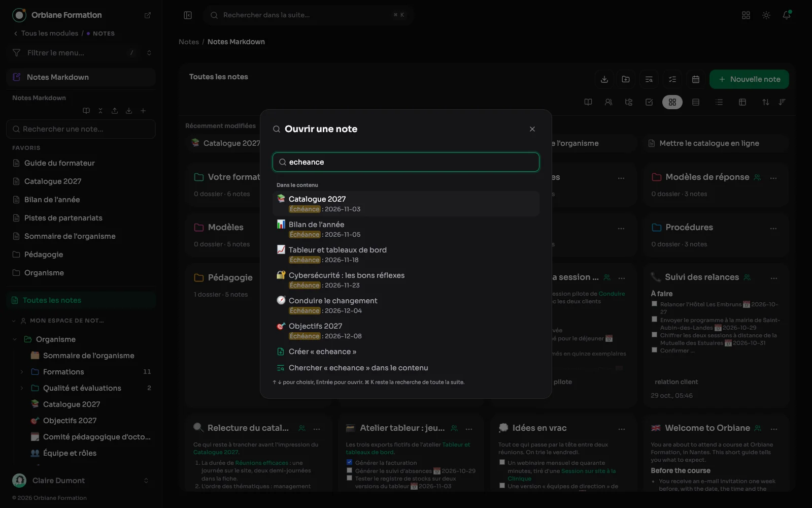
Task: Click Créer « echeance » option
Action: 405,352
